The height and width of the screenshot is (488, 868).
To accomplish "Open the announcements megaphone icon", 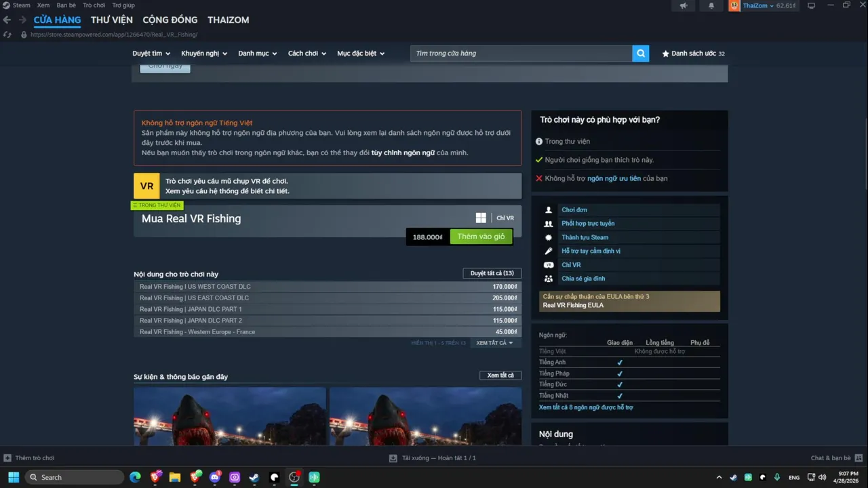I will pyautogui.click(x=684, y=5).
